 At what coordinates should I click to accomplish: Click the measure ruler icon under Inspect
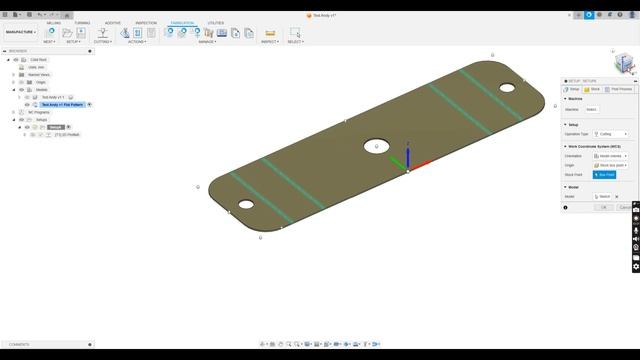270,33
